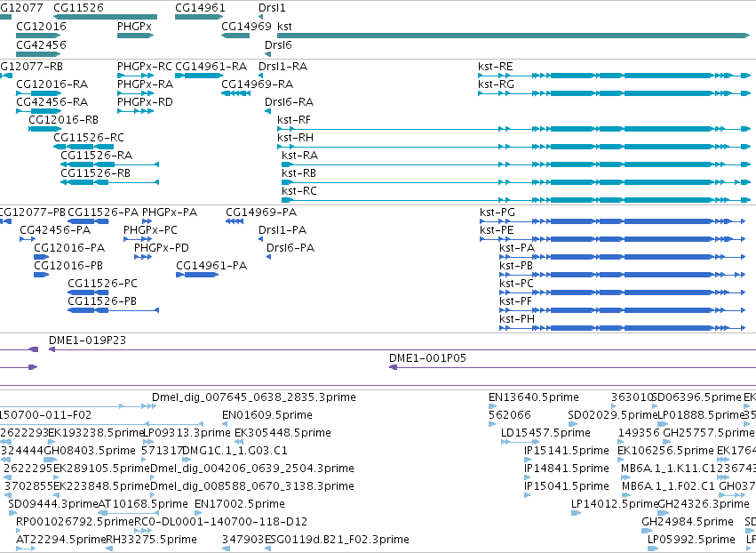The image size is (756, 553).
Task: Open the Drsl1 gene label
Action: (272, 8)
